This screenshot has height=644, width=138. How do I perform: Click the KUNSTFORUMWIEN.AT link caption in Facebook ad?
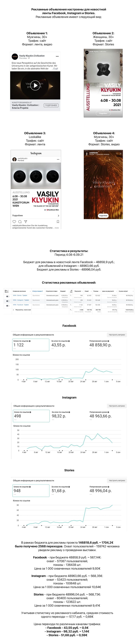(22, 103)
